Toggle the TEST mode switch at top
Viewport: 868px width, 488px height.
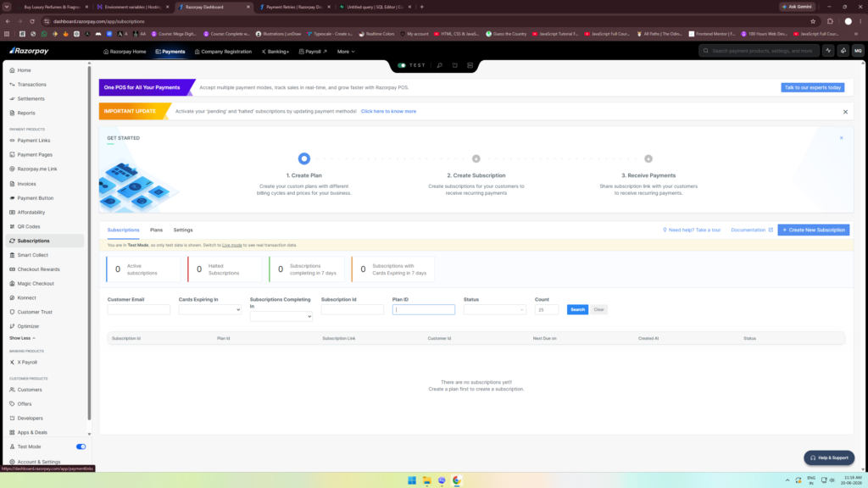tap(402, 65)
